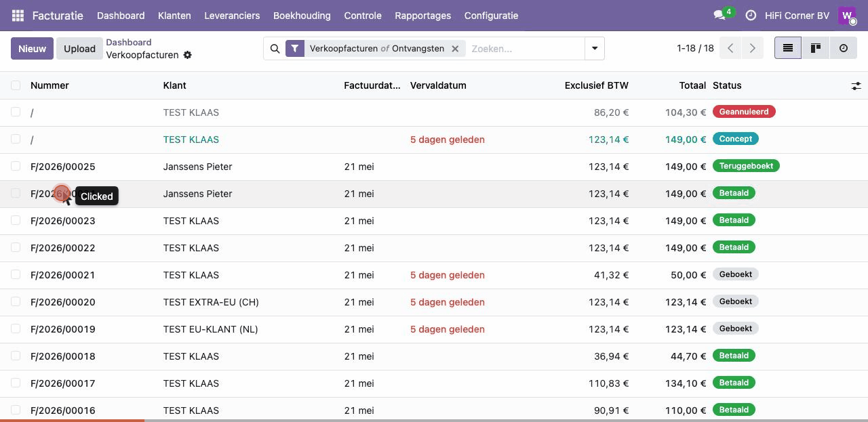The image size is (868, 422).
Task: Sort by the Totaal column header
Action: 692,85
